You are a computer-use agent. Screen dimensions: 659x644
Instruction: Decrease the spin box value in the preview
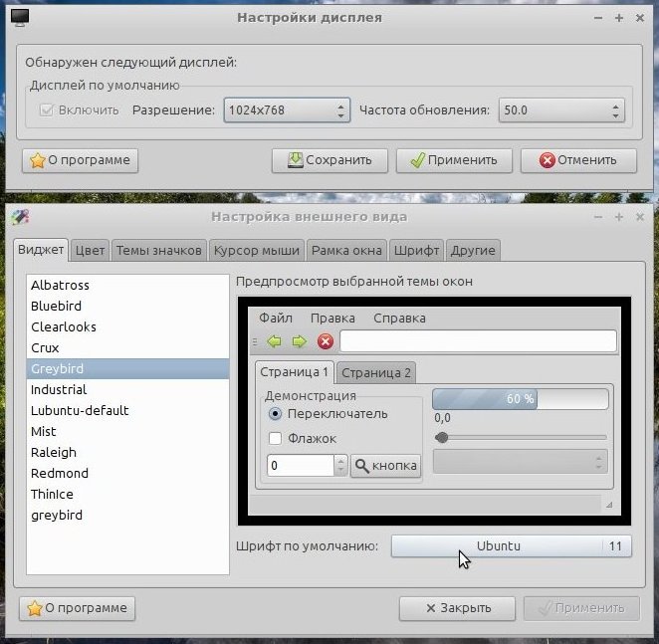(x=340, y=470)
